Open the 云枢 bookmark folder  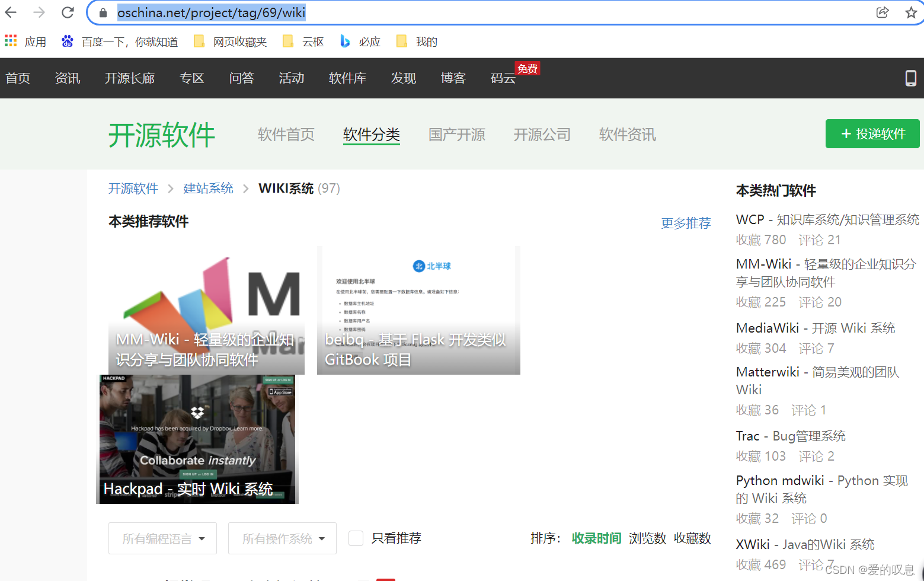303,41
